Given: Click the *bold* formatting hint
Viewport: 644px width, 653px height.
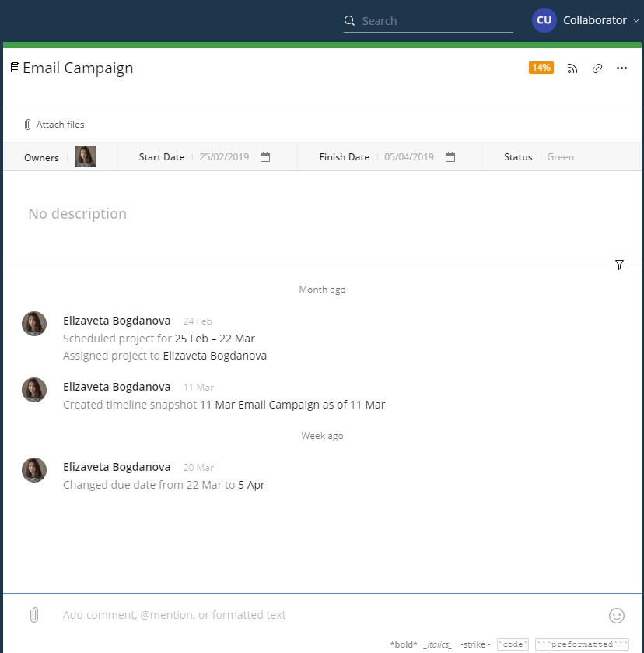Looking at the screenshot, I should 404,644.
